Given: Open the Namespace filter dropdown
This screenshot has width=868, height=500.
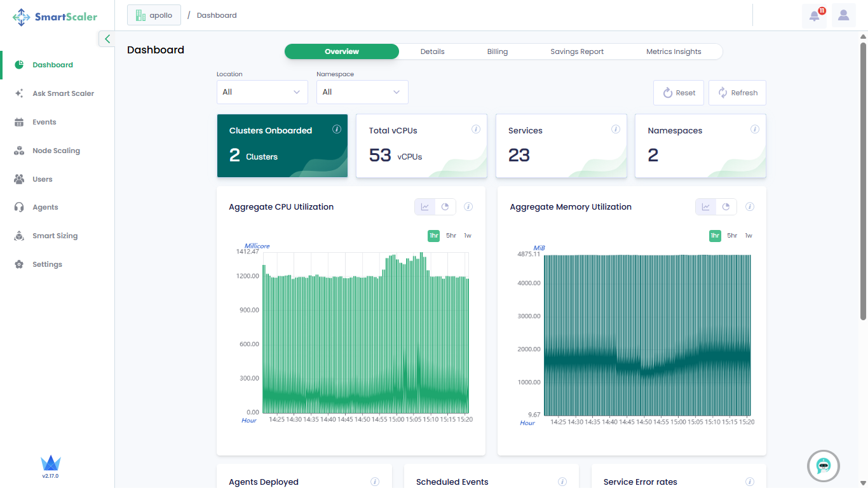Looking at the screenshot, I should 362,92.
